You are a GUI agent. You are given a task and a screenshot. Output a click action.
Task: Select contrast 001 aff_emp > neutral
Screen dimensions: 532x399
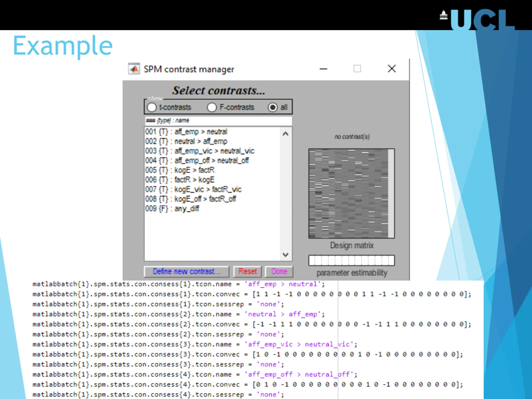(x=186, y=132)
